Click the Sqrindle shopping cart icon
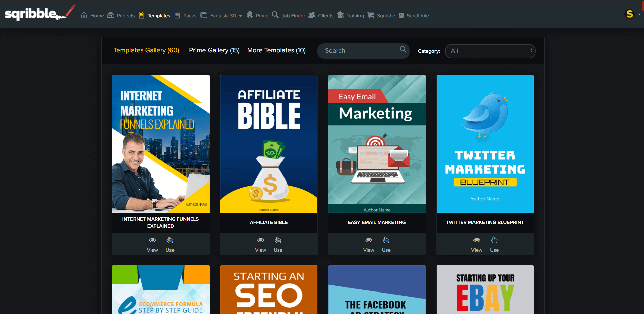Screen dimensions: 644x314 point(371,15)
